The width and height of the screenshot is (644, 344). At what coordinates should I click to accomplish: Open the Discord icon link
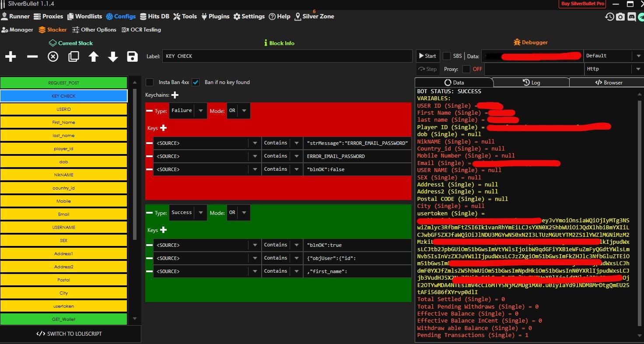[x=631, y=17]
